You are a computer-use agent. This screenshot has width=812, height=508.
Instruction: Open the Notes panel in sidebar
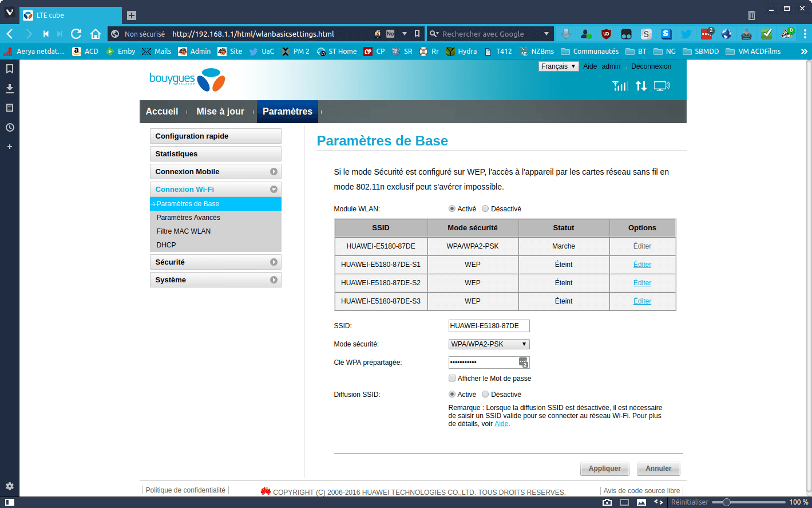[x=10, y=108]
